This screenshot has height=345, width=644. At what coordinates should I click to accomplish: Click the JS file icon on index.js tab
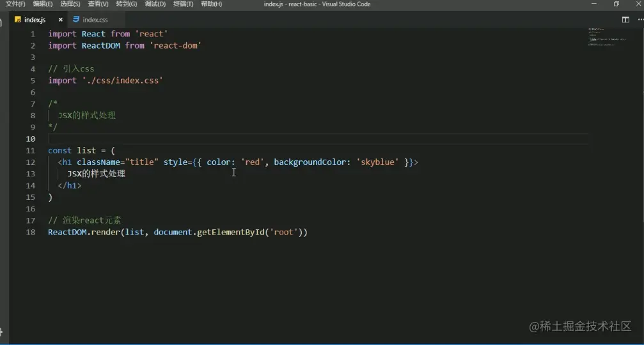18,20
